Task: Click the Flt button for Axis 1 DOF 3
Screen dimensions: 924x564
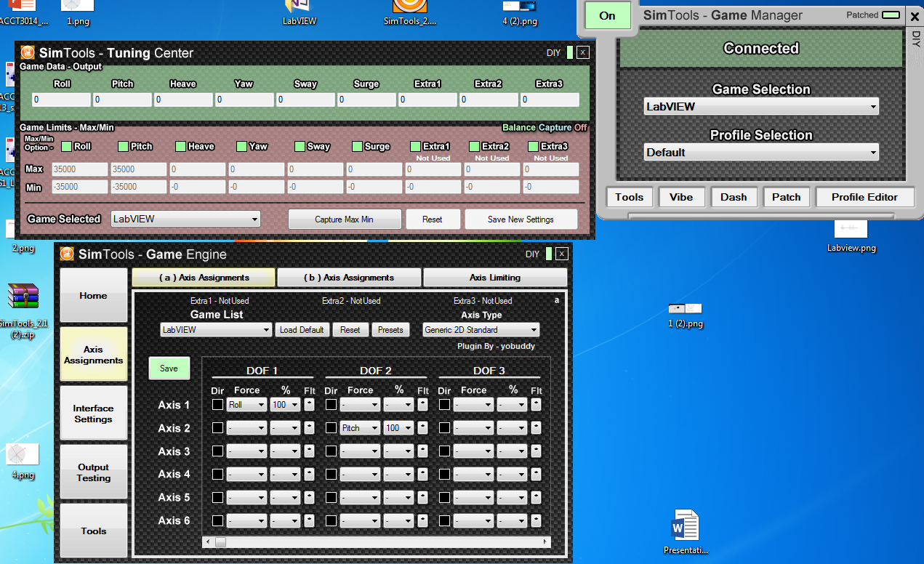Action: click(x=537, y=405)
